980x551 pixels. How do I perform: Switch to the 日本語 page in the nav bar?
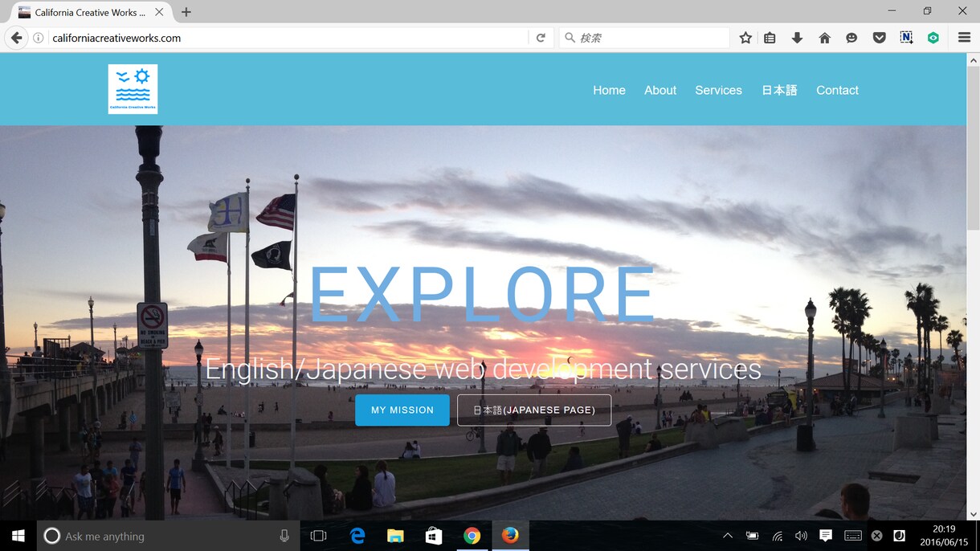click(779, 90)
